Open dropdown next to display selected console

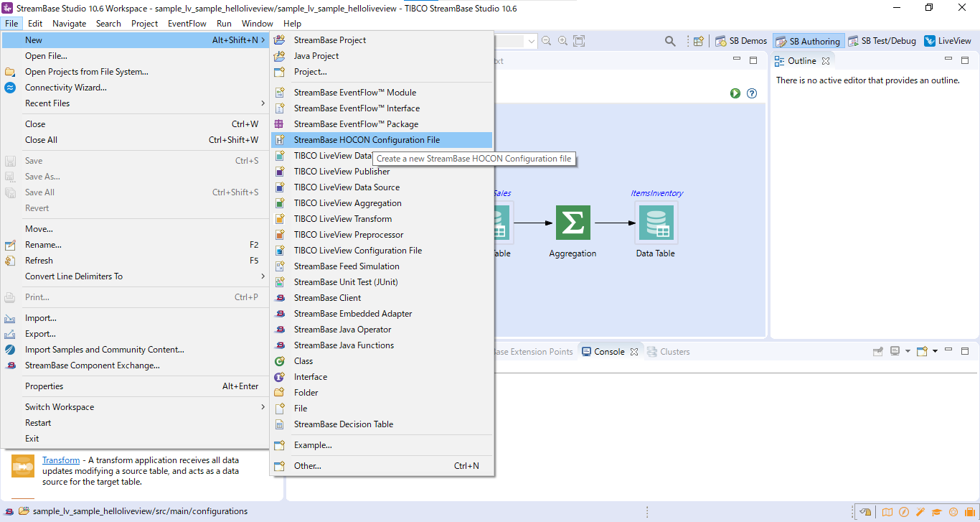908,352
